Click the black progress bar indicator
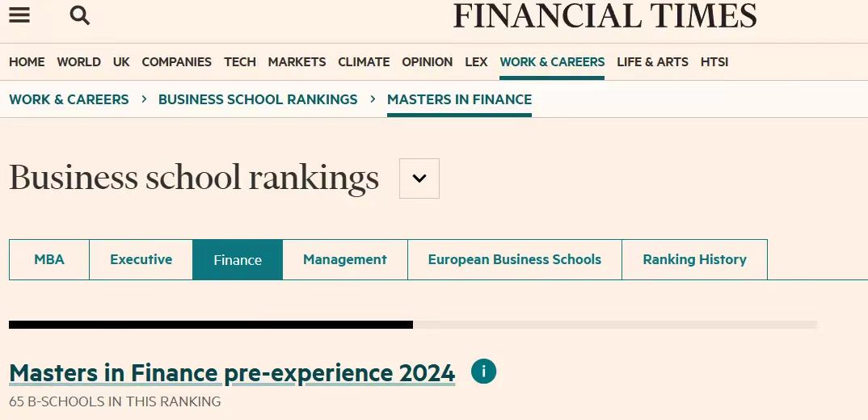Viewport: 868px width, 420px height. click(211, 325)
